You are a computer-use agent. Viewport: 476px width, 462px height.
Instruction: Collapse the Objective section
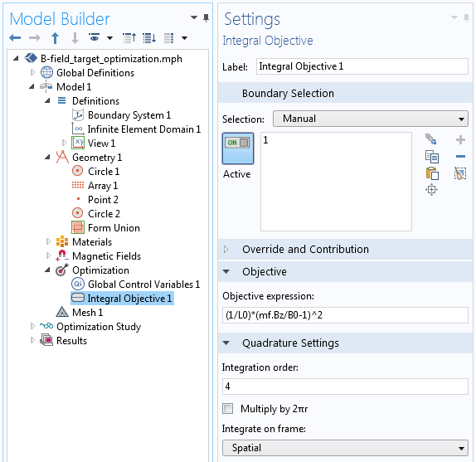[x=226, y=272]
